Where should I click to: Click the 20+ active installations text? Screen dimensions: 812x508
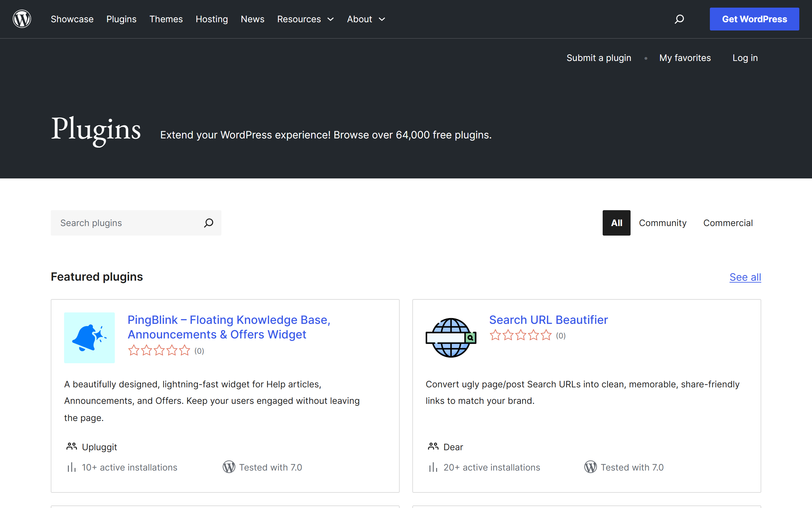pyautogui.click(x=492, y=467)
